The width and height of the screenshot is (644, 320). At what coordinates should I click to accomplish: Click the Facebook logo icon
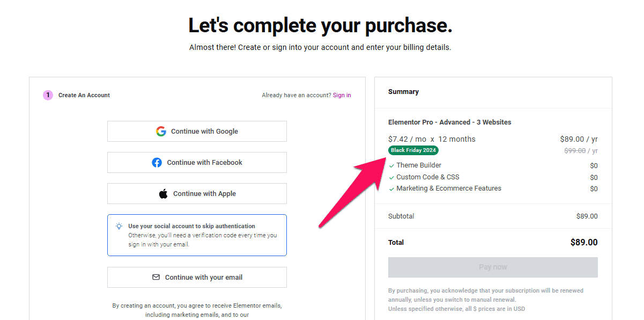coord(157,163)
